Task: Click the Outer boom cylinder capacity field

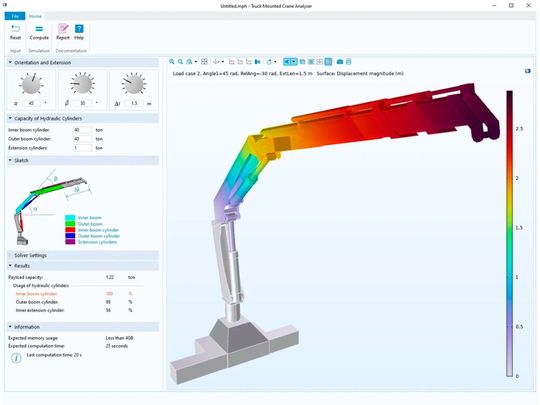Action: (x=83, y=139)
